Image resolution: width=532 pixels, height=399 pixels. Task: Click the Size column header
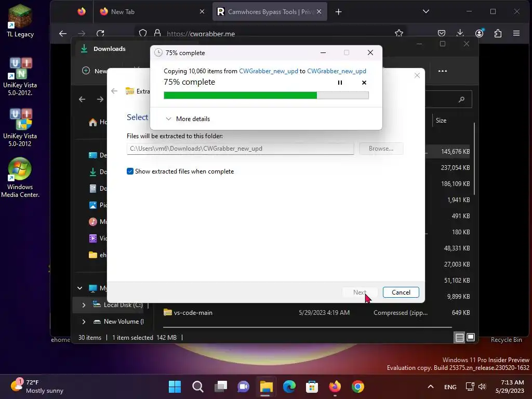tap(441, 121)
